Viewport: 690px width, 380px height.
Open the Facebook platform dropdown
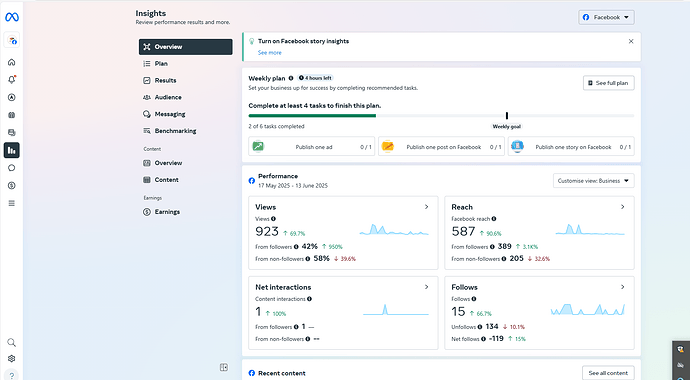[x=606, y=17]
